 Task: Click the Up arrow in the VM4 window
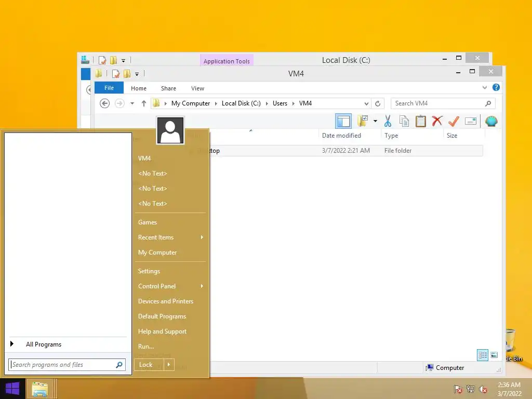(144, 103)
